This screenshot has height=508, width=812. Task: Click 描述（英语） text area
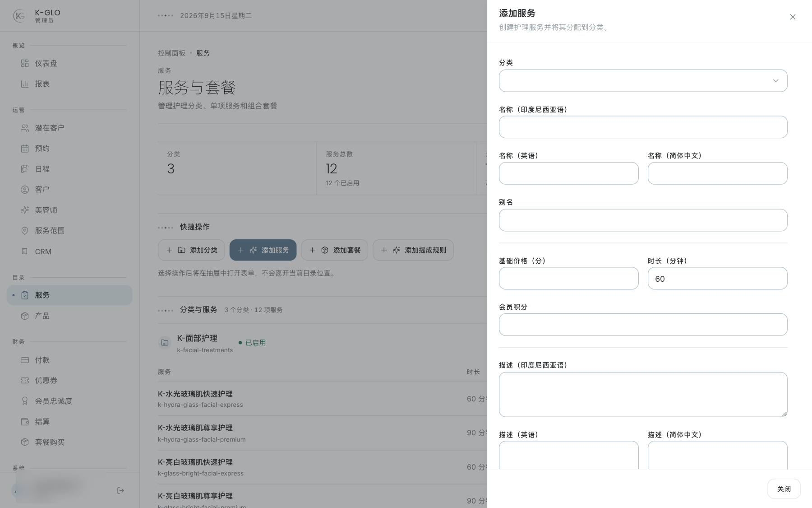(568, 455)
